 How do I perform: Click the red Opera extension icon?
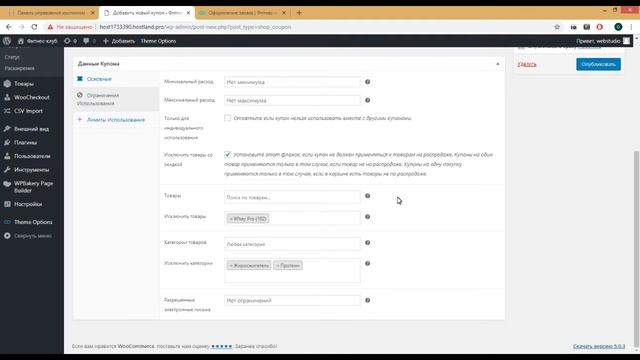pyautogui.click(x=600, y=27)
